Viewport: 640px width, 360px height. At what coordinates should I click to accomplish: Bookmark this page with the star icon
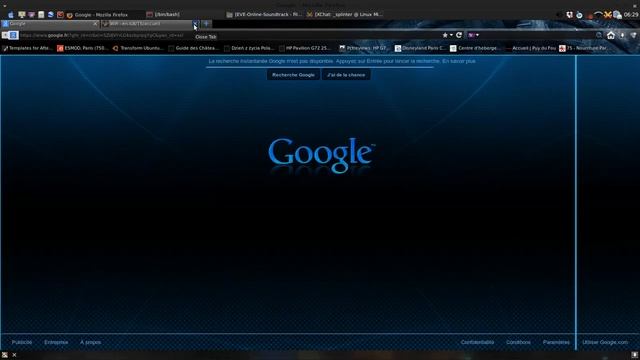pos(445,35)
